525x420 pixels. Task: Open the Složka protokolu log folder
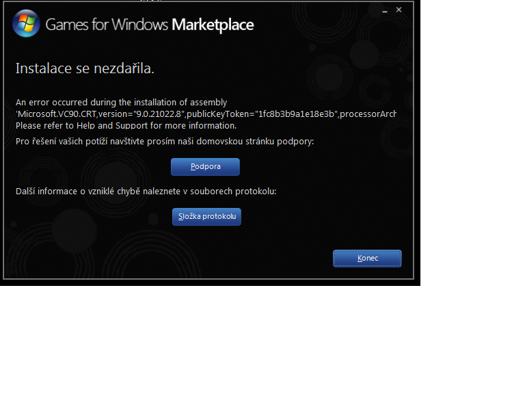tap(206, 217)
